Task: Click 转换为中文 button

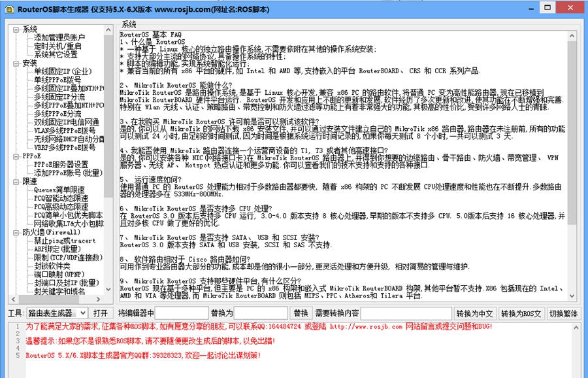Action: tap(475, 313)
